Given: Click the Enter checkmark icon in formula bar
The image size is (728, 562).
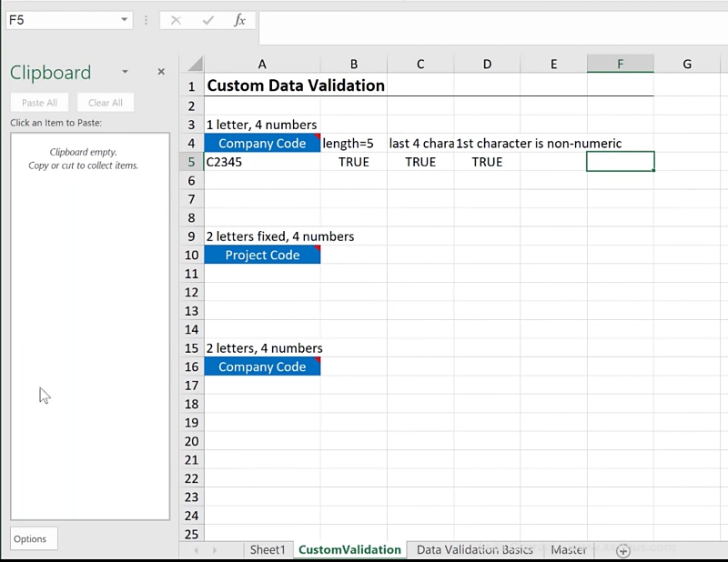Looking at the screenshot, I should coord(207,20).
